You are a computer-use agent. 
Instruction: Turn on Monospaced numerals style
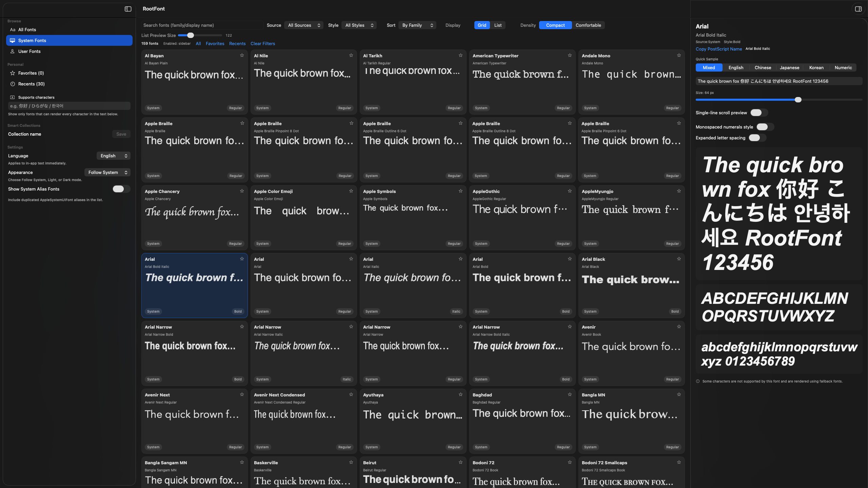[765, 127]
